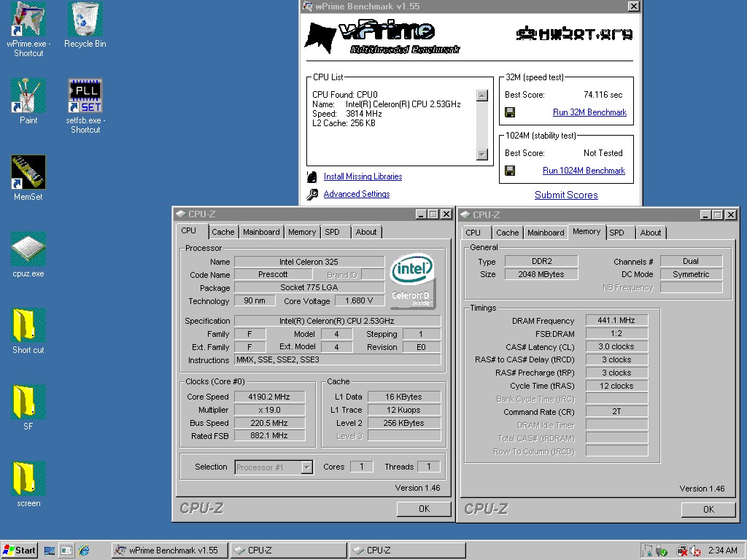Click the save icon beside 32M Best Score
The image size is (747, 560).
tap(510, 112)
